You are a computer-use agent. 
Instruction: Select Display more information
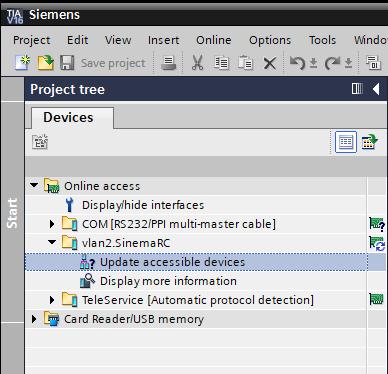[x=168, y=281]
